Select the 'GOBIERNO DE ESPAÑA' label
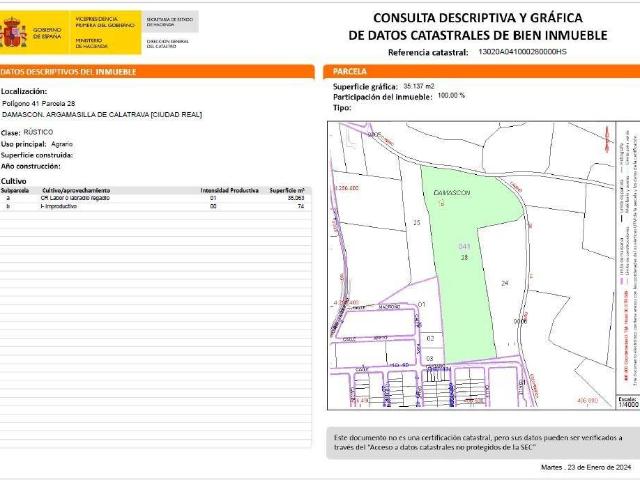Image resolution: width=640 pixels, height=480 pixels. coord(47,33)
